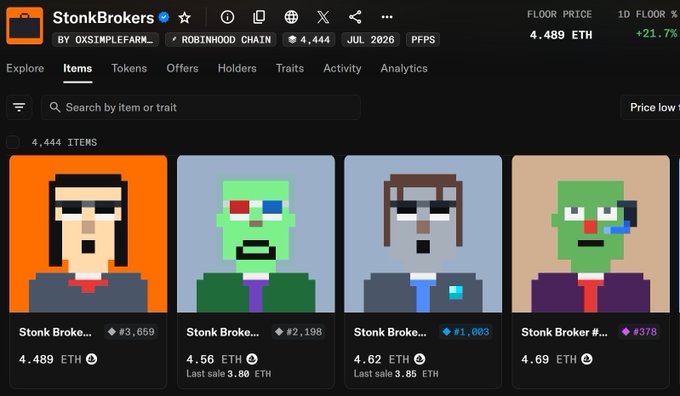Click the 4.62 ETH listing price

(x=381, y=359)
